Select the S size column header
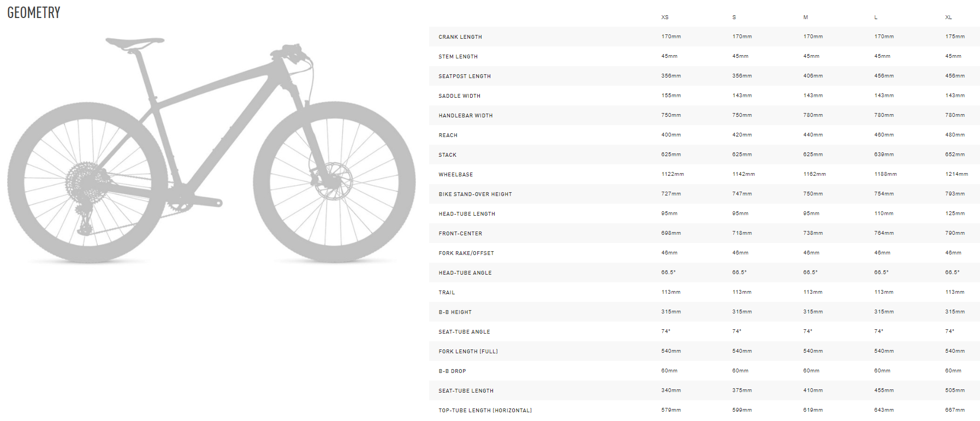This screenshot has height=421, width=980. (x=734, y=17)
